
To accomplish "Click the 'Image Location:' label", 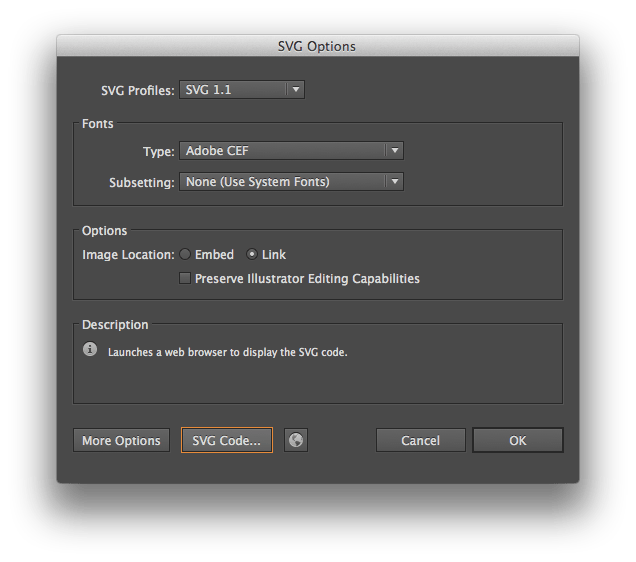I will 128,255.
